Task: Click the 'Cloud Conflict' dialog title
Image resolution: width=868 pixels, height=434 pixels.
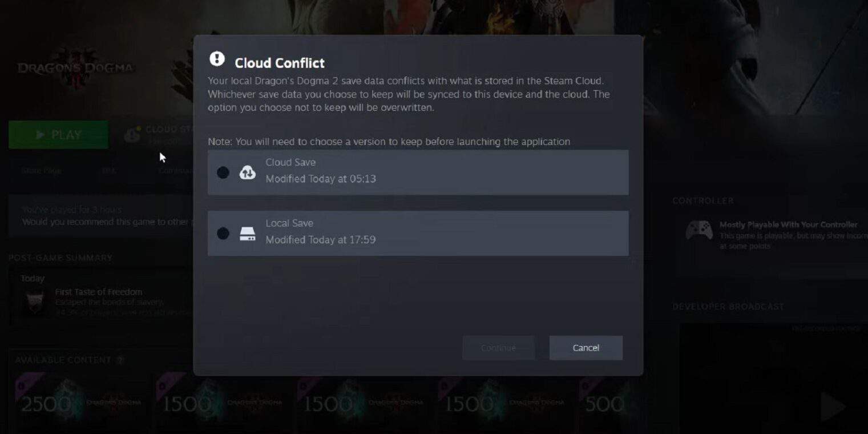Action: click(x=280, y=63)
